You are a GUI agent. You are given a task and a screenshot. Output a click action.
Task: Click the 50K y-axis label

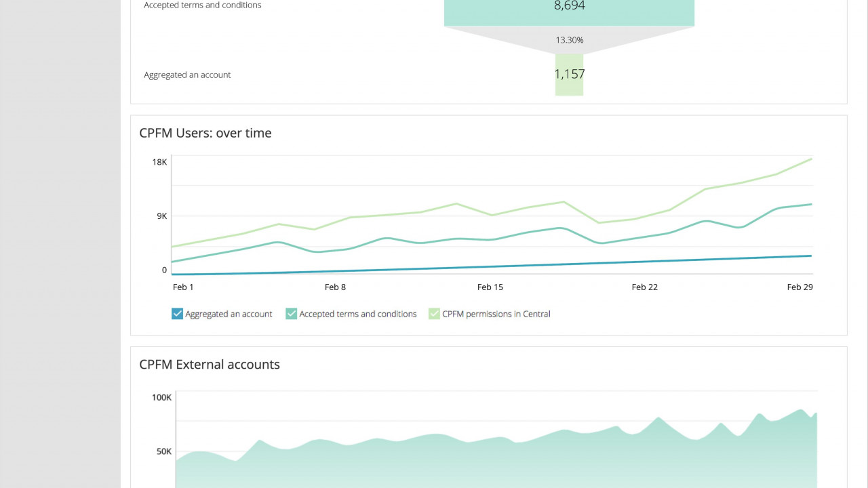[x=163, y=451]
